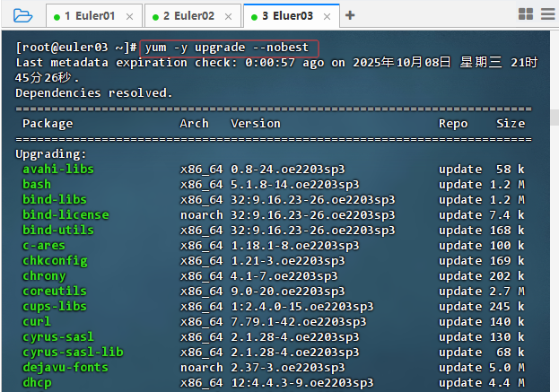The image size is (559, 392).
Task: Click the coreutils package name
Action: pos(55,292)
